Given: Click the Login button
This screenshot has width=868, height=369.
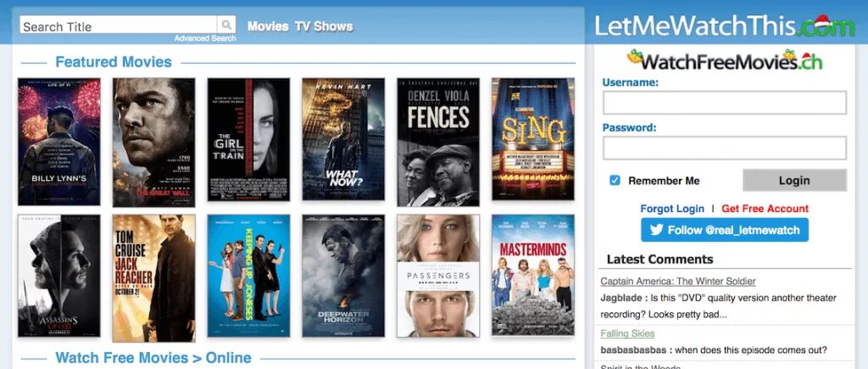Looking at the screenshot, I should (794, 181).
